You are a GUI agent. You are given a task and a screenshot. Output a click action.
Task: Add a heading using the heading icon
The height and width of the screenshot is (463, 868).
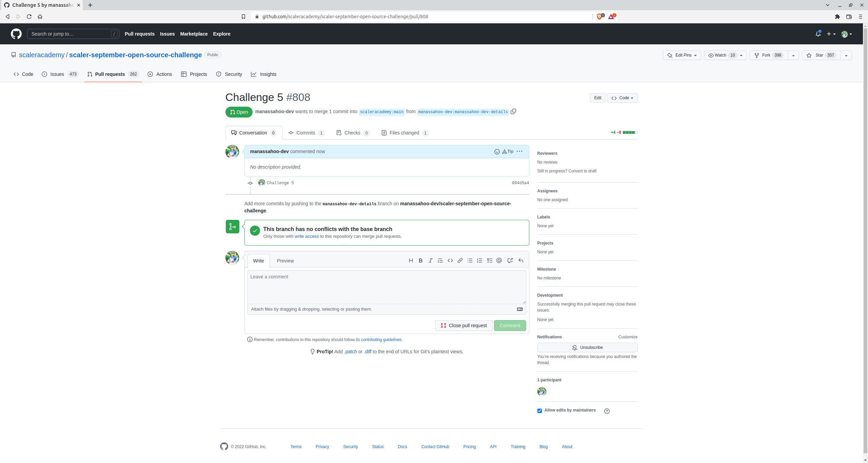point(411,260)
